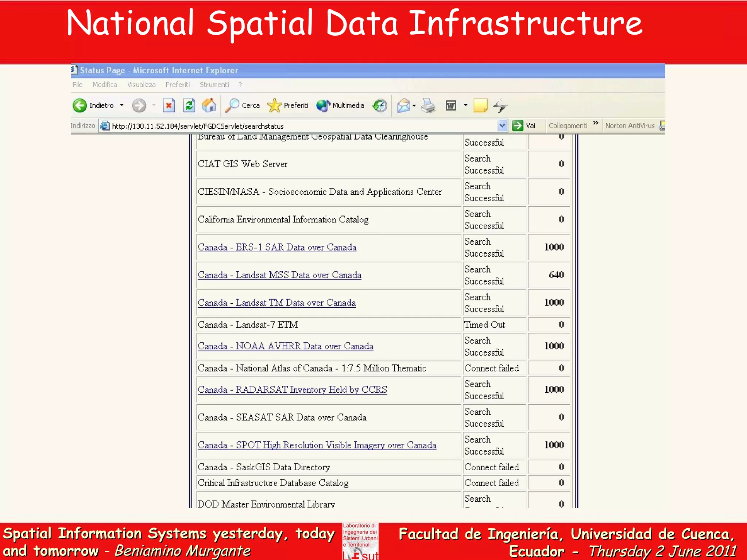Open the forward history dropdown arrow
Image resolution: width=747 pixels, height=560 pixels.
[x=154, y=105]
